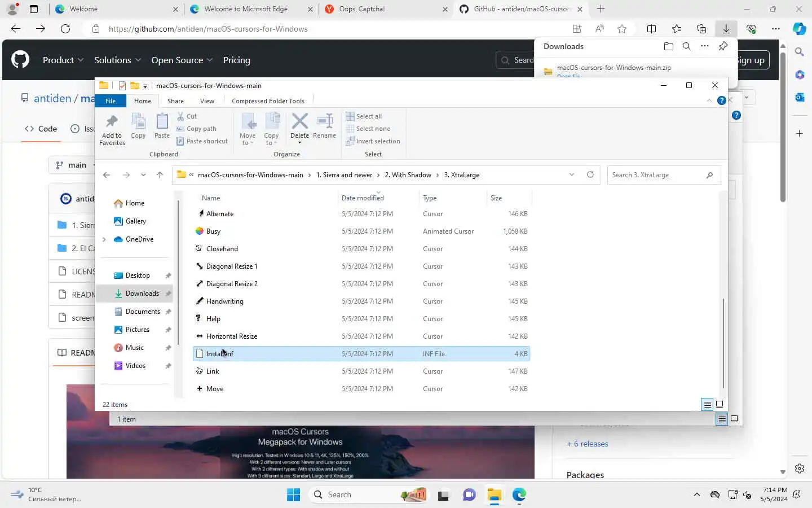Open the Copy to dropdown
This screenshot has height=508, width=812.
pos(271,129)
